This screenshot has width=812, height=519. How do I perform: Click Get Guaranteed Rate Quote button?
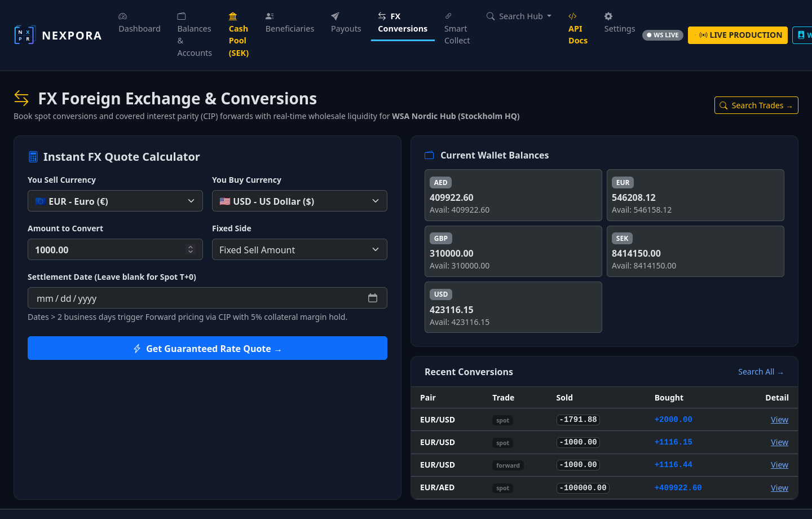coord(208,348)
